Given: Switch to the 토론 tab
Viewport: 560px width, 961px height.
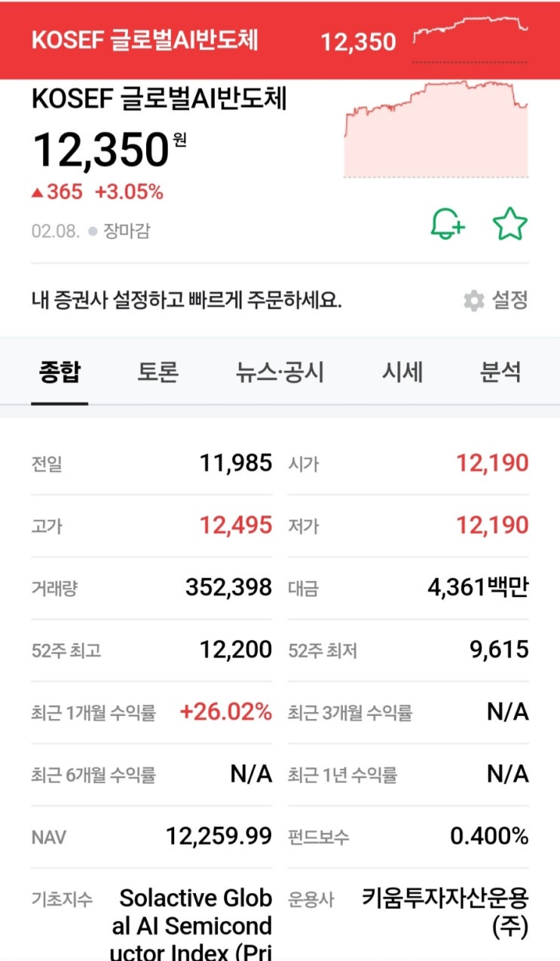Looking at the screenshot, I should [x=156, y=372].
